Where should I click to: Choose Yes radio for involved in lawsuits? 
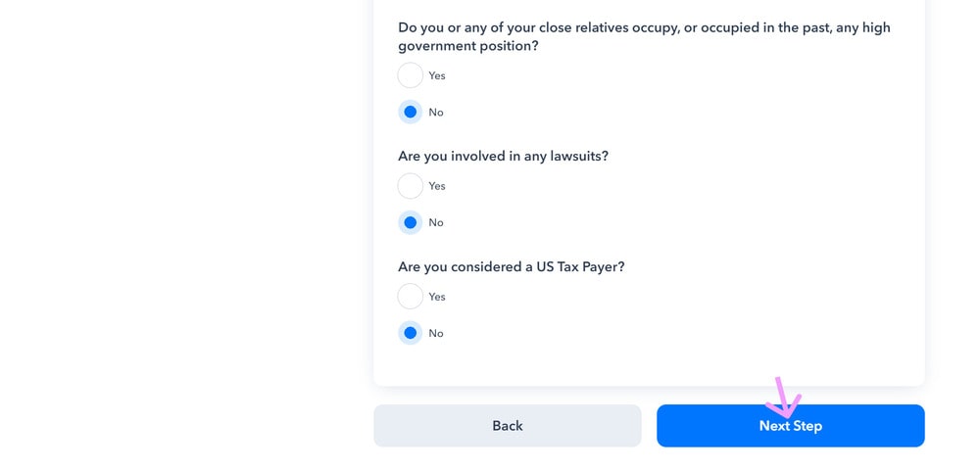tap(411, 186)
